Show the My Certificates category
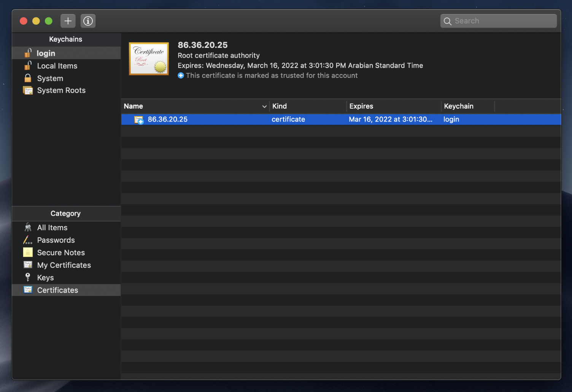572x392 pixels. point(66,265)
